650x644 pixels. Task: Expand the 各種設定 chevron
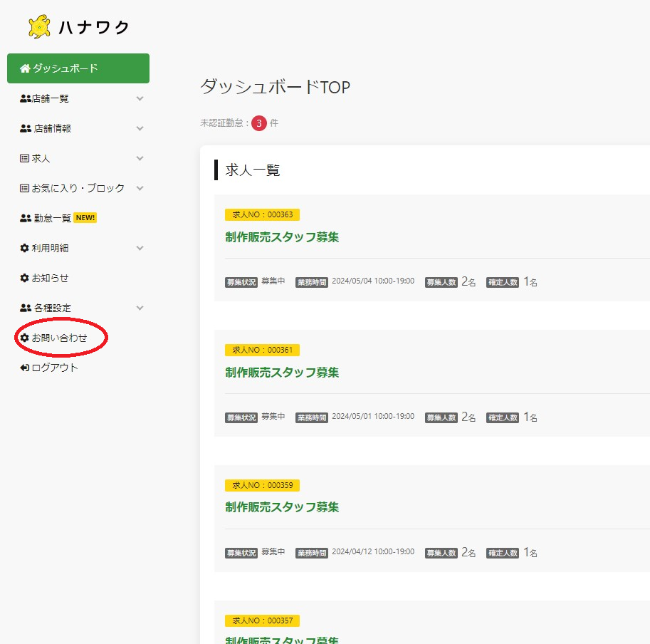140,308
